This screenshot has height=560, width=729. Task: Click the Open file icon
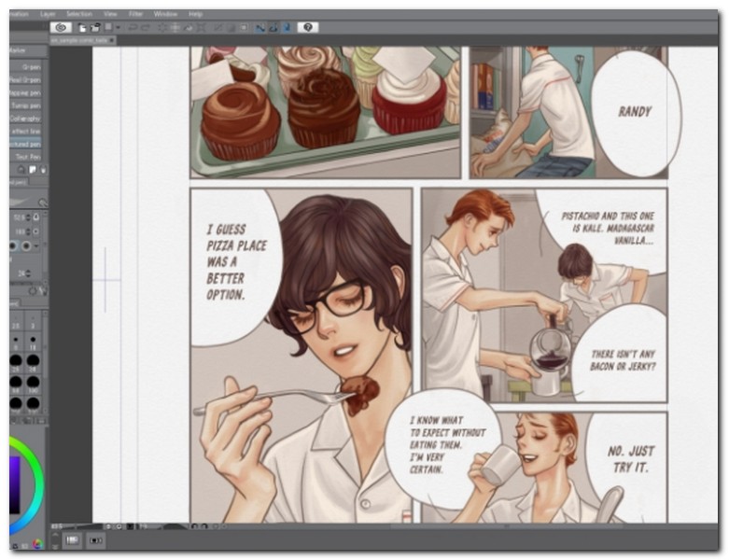point(95,28)
